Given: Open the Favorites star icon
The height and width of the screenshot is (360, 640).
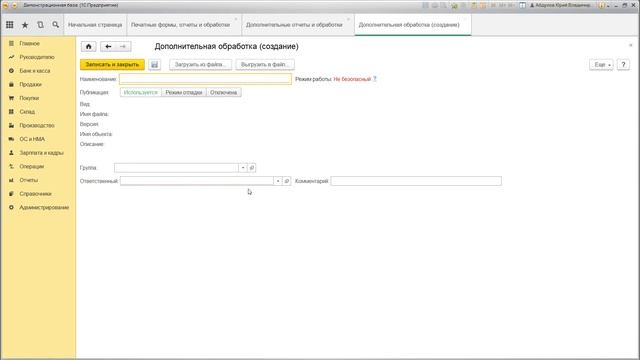Looking at the screenshot, I should click(x=25, y=25).
